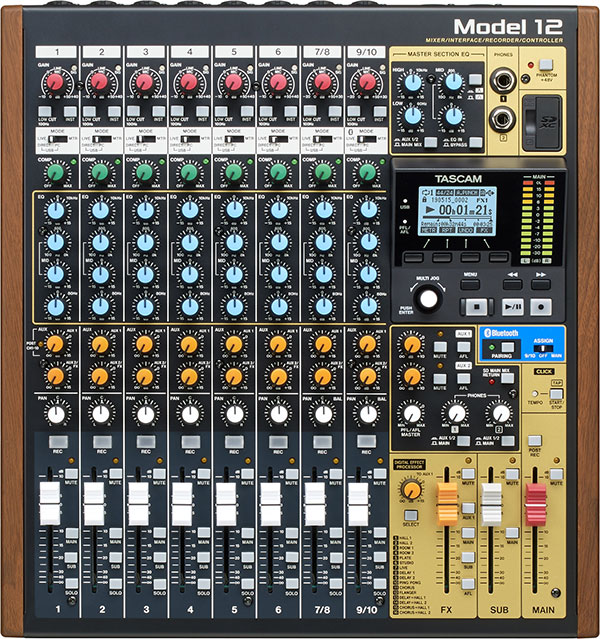This screenshot has width=600, height=639.
Task: Arm REC on channel 1
Action: tap(58, 441)
